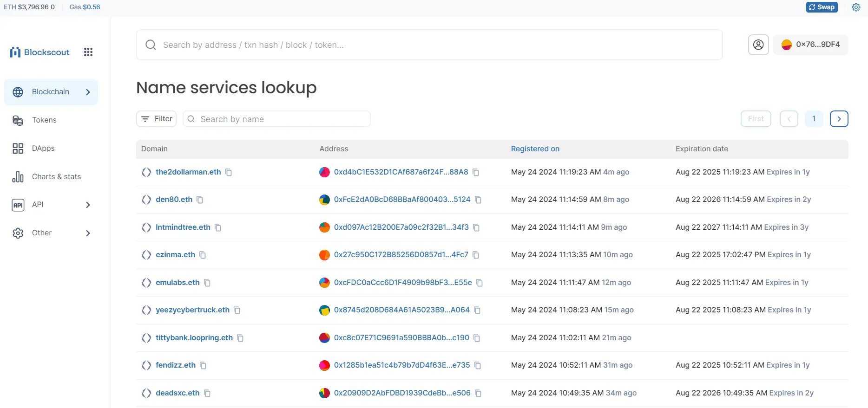
Task: Open yeezycybertruck.eth domain
Action: (x=192, y=310)
